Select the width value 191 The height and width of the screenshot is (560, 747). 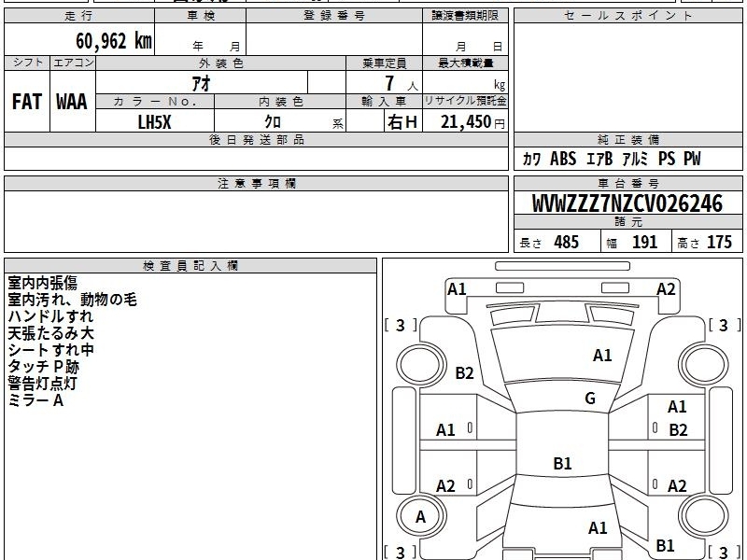pos(644,242)
